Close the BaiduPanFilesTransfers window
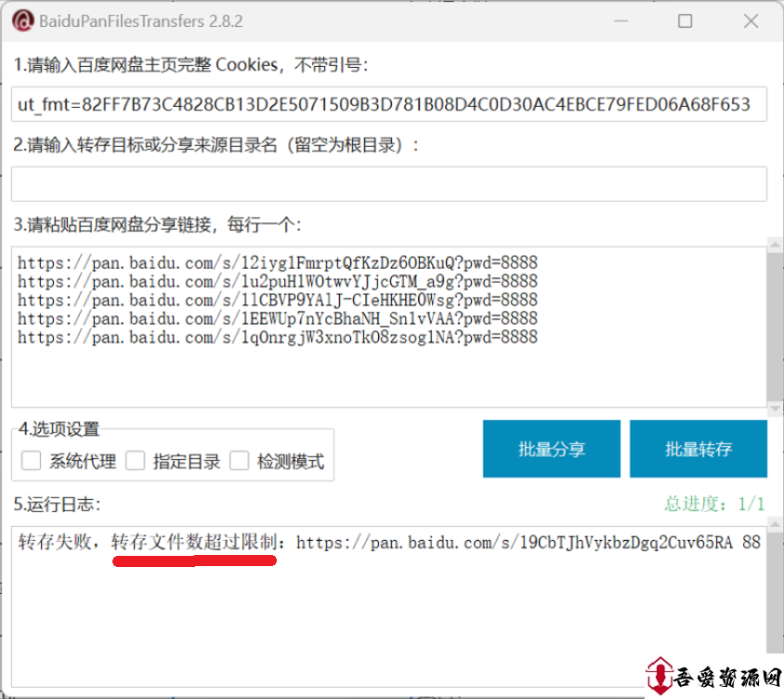Viewport: 784px width, 699px height. [751, 21]
